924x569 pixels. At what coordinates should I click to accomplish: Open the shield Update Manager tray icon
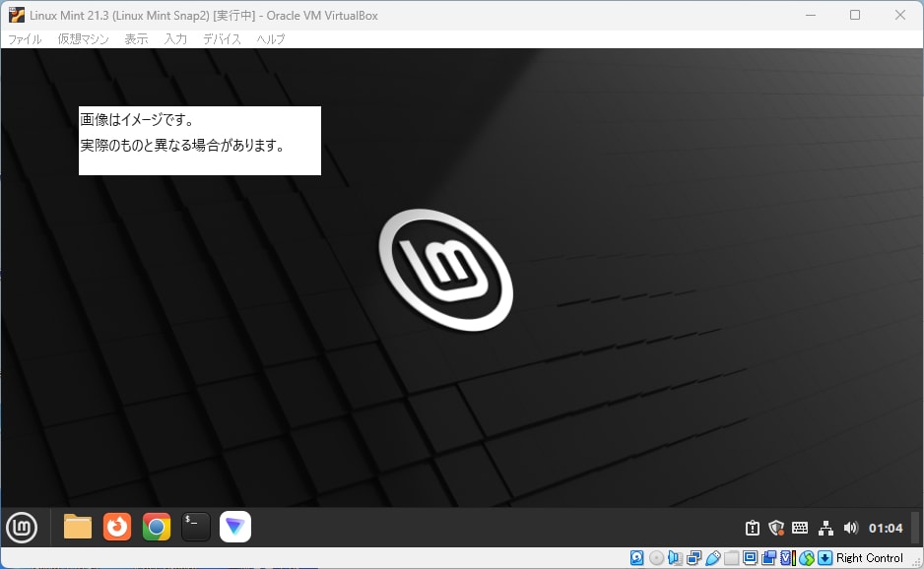tap(776, 529)
